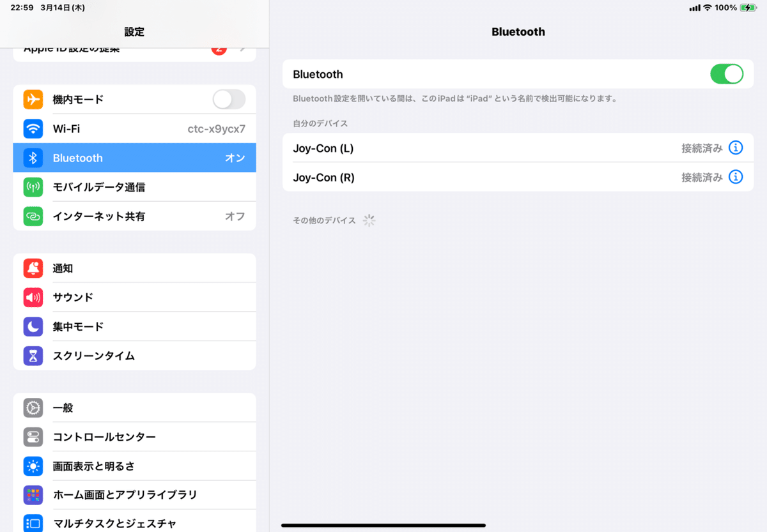Viewport: 767px width, 532px height.
Task: Open コントロールセンター settings
Action: click(134, 437)
